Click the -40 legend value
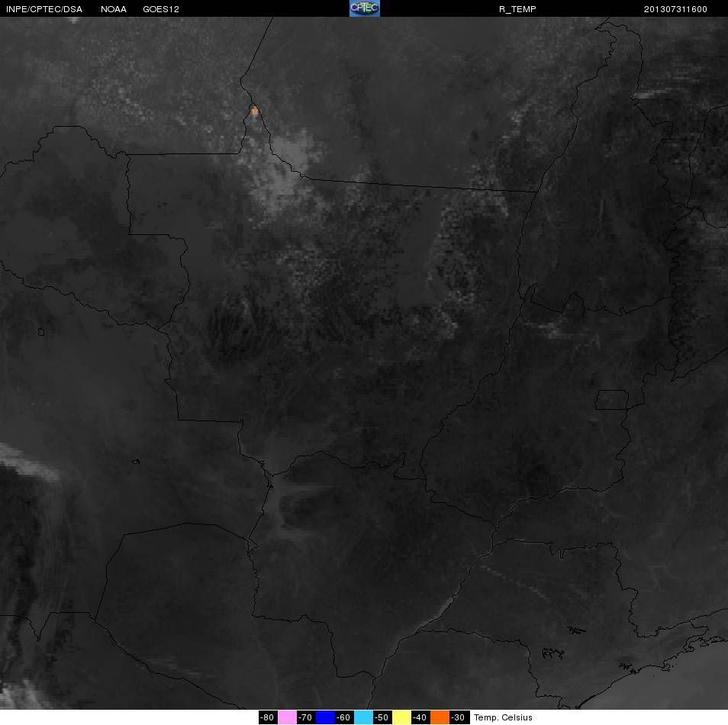Viewport: 728px width, 725px height. tap(420, 717)
